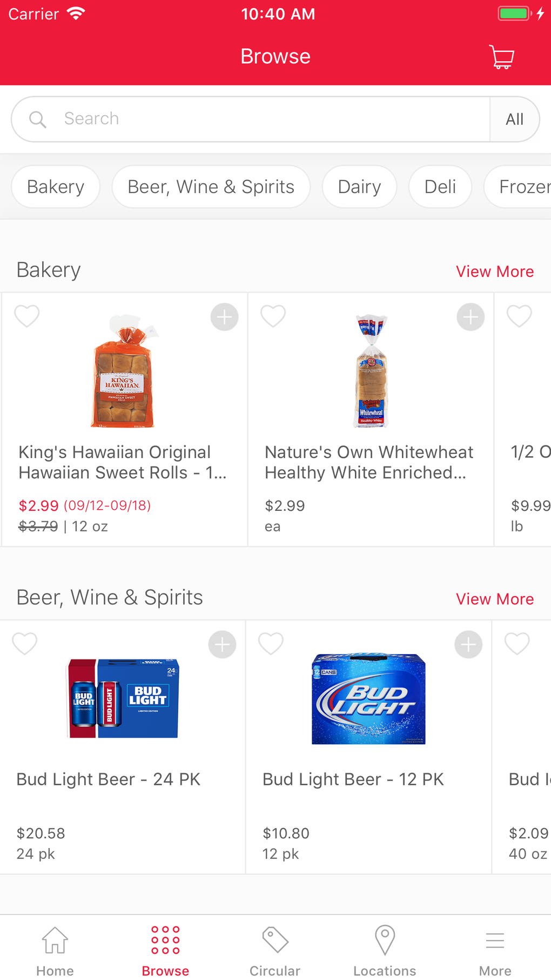551x980 pixels.
Task: View more Bakery products
Action: pos(494,271)
